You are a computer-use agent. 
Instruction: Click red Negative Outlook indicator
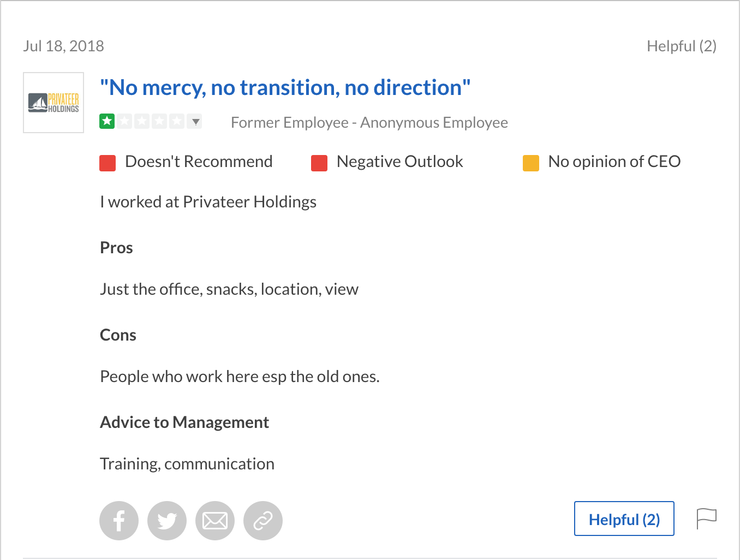tap(319, 163)
